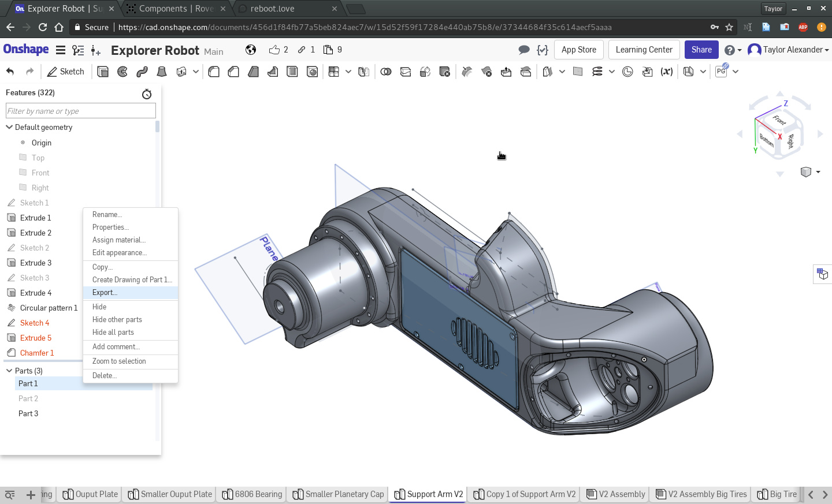Select the Revolve tool

122,72
